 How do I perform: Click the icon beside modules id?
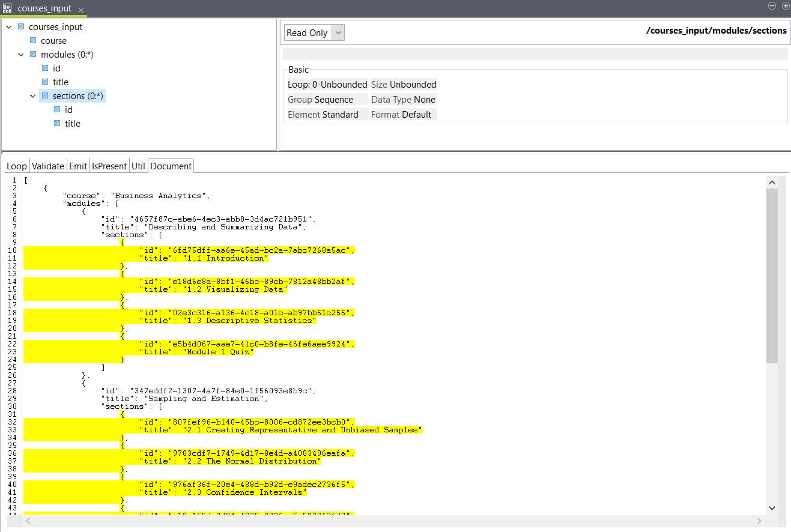pyautogui.click(x=45, y=68)
